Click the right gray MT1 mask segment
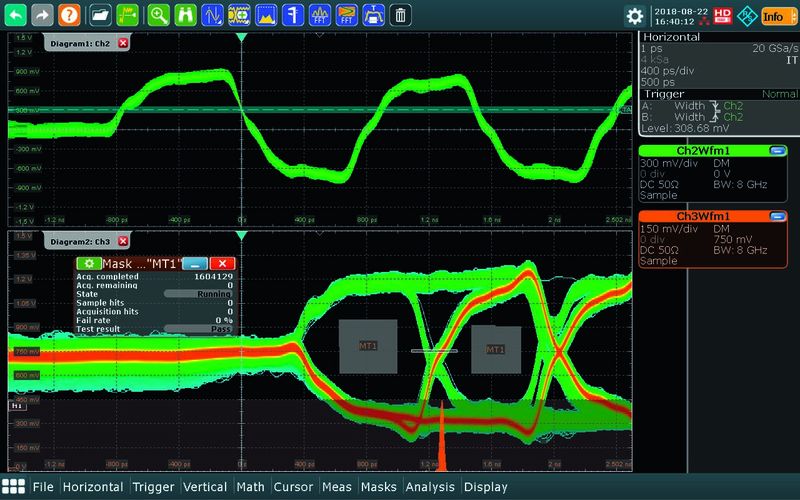Image resolution: width=800 pixels, height=500 pixels. (496, 349)
